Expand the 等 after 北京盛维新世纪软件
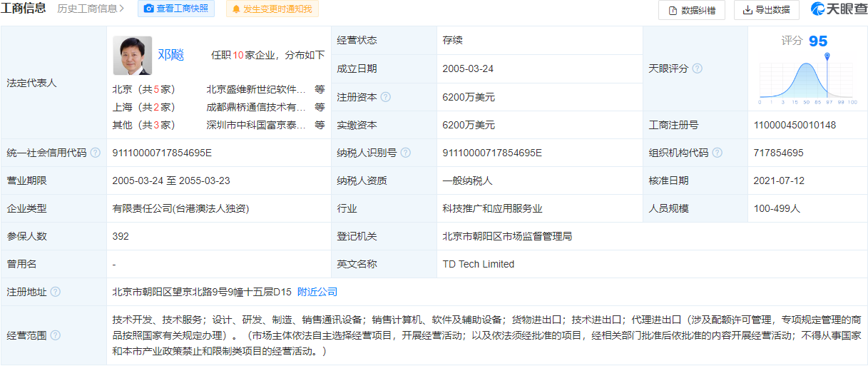Screen dimensions: 868x366 pyautogui.click(x=320, y=90)
